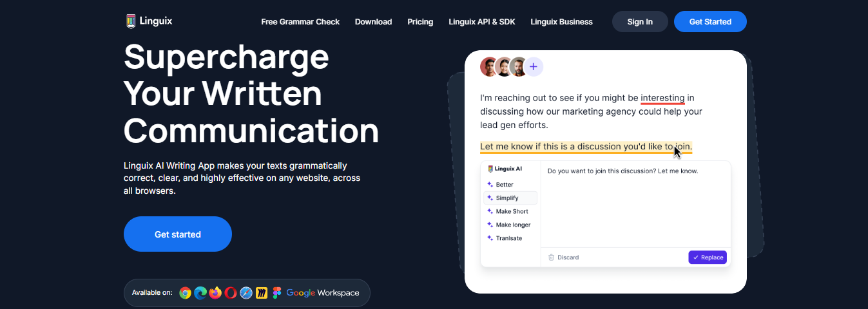868x309 pixels.
Task: Click the Supercharge Your Written Communication heading
Action: [251, 93]
